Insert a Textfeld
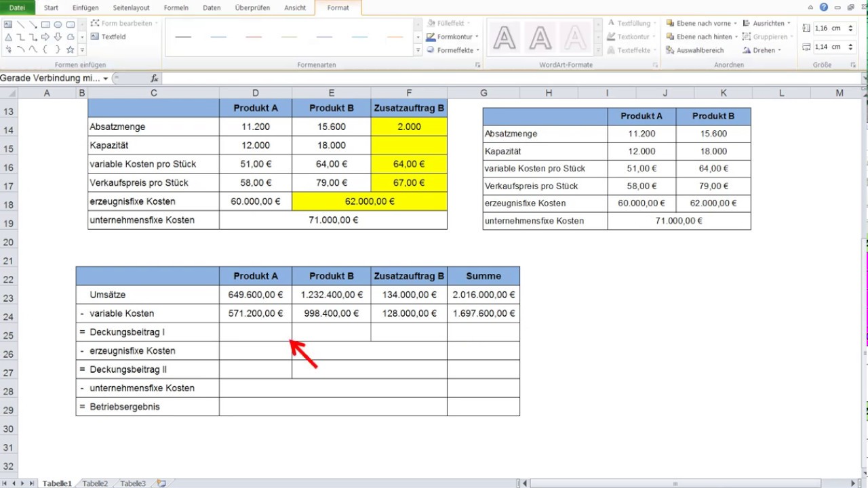The height and width of the screenshot is (488, 868). pyautogui.click(x=108, y=37)
